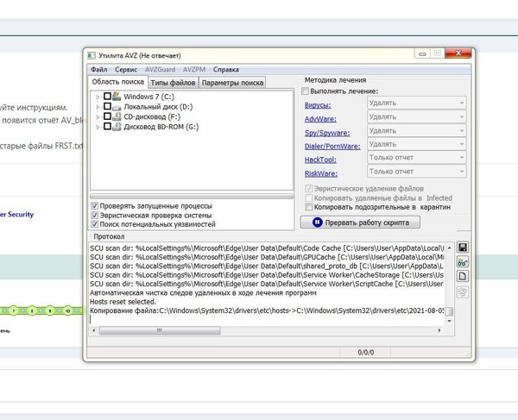Click the protocol horizontal scrollbar thumb

155,329
